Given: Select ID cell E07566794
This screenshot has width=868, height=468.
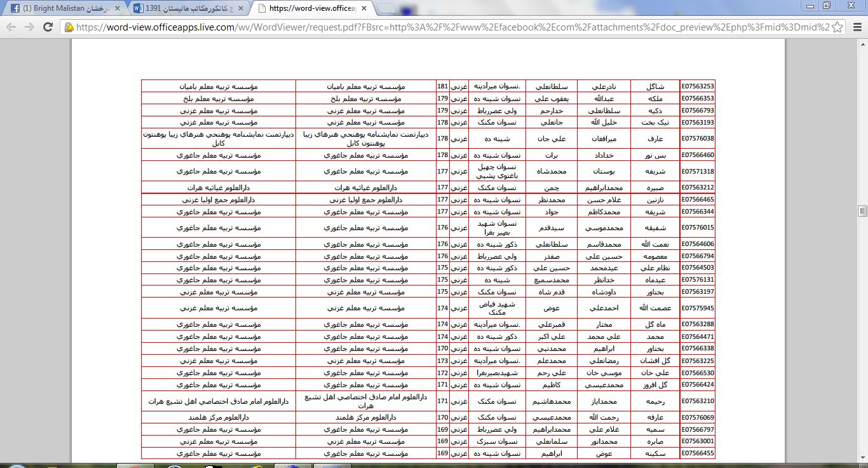Looking at the screenshot, I should click(x=697, y=256).
